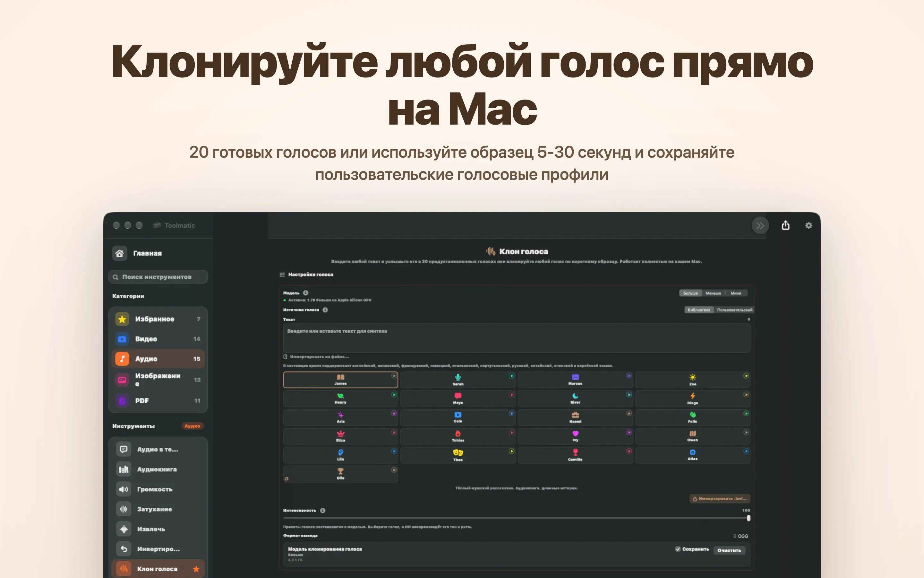Image resolution: width=924 pixels, height=578 pixels.
Task: Select the Theo voice preset
Action: click(x=458, y=455)
